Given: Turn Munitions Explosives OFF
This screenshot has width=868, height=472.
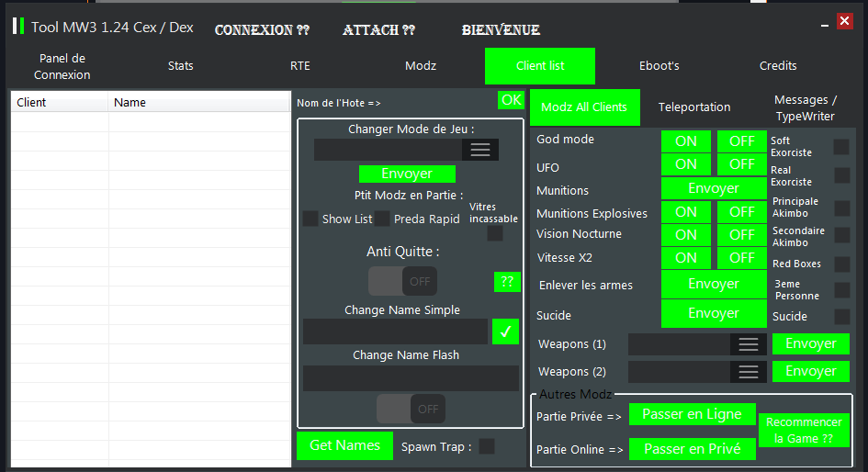Looking at the screenshot, I should (x=742, y=212).
